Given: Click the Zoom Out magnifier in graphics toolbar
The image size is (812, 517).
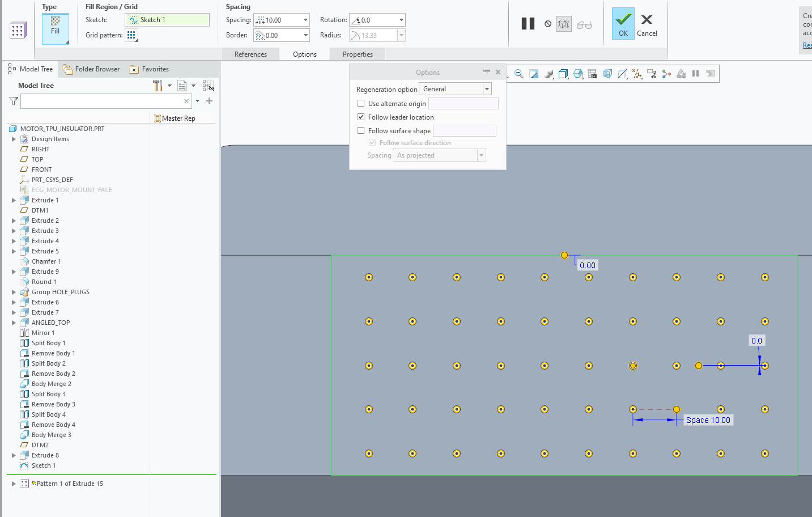Looking at the screenshot, I should pyautogui.click(x=518, y=73).
